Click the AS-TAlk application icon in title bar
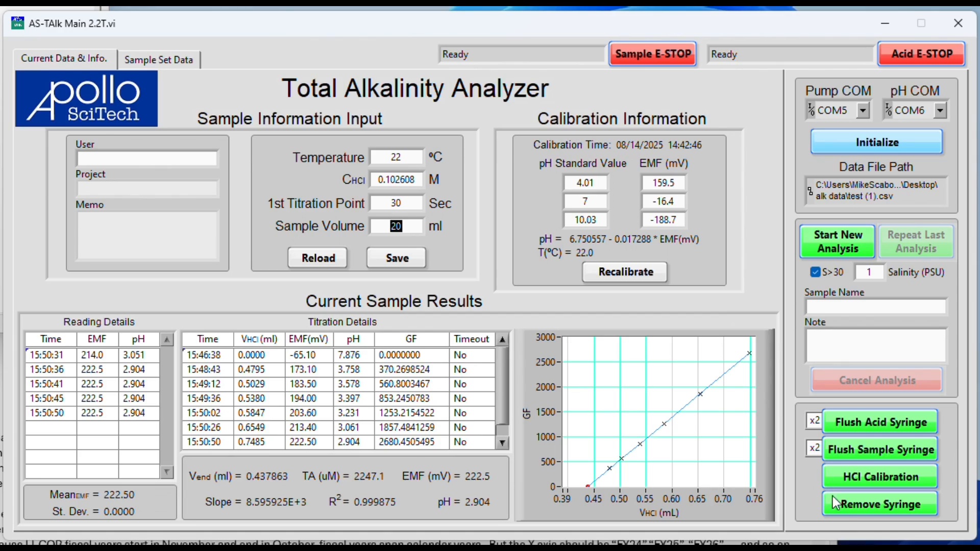Viewport: 980px width, 551px height. [17, 23]
